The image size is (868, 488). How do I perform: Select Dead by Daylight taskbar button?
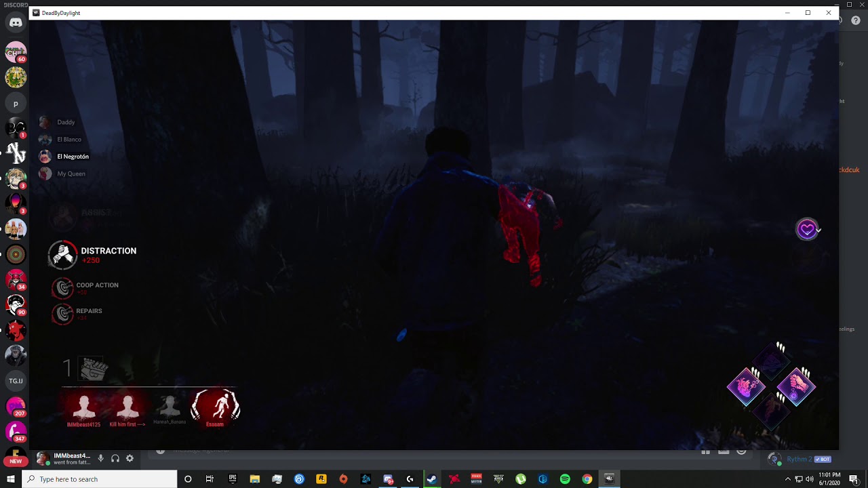click(x=609, y=479)
